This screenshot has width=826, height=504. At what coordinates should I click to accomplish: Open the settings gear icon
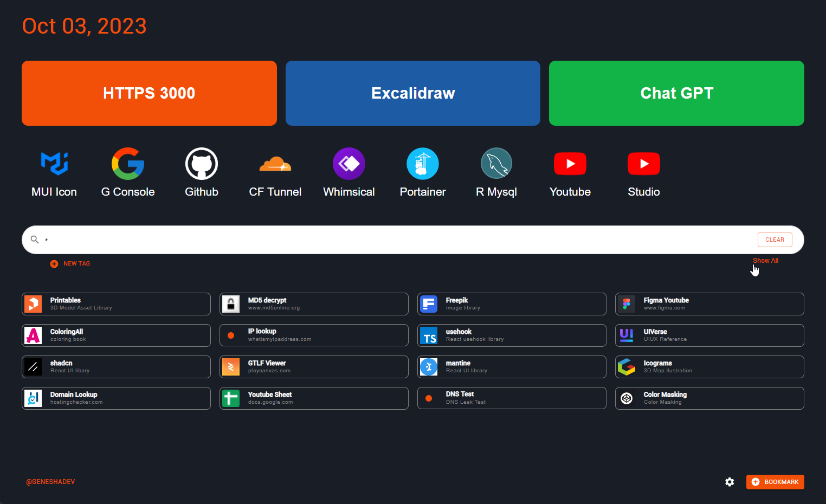click(x=730, y=482)
